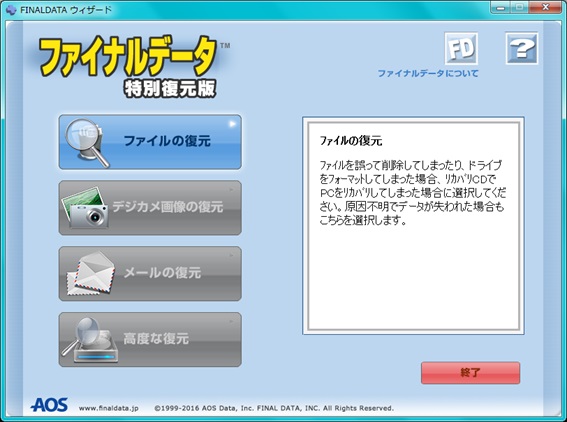Click the ファイルの復元 heading in description panel
The width and height of the screenshot is (567, 422).
[351, 140]
